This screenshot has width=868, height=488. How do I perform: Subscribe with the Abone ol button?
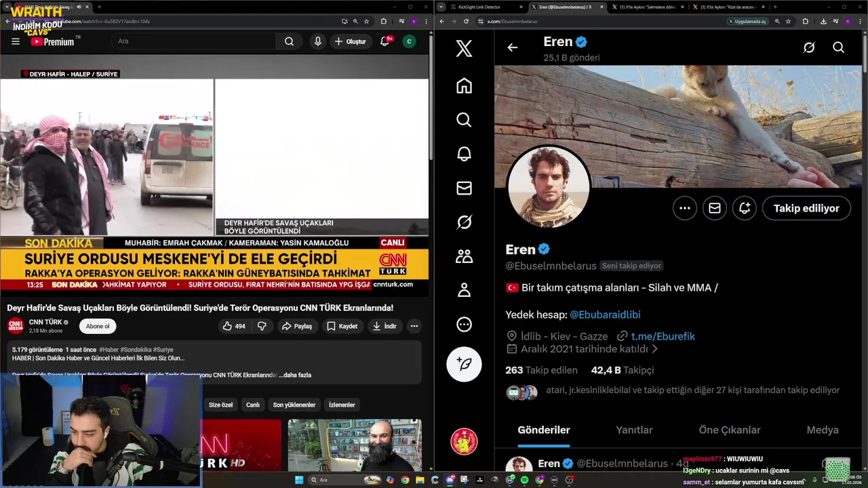tap(98, 326)
